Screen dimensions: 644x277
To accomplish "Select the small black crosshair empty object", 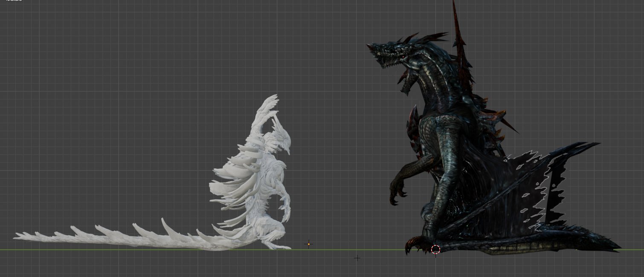I will tap(357, 258).
